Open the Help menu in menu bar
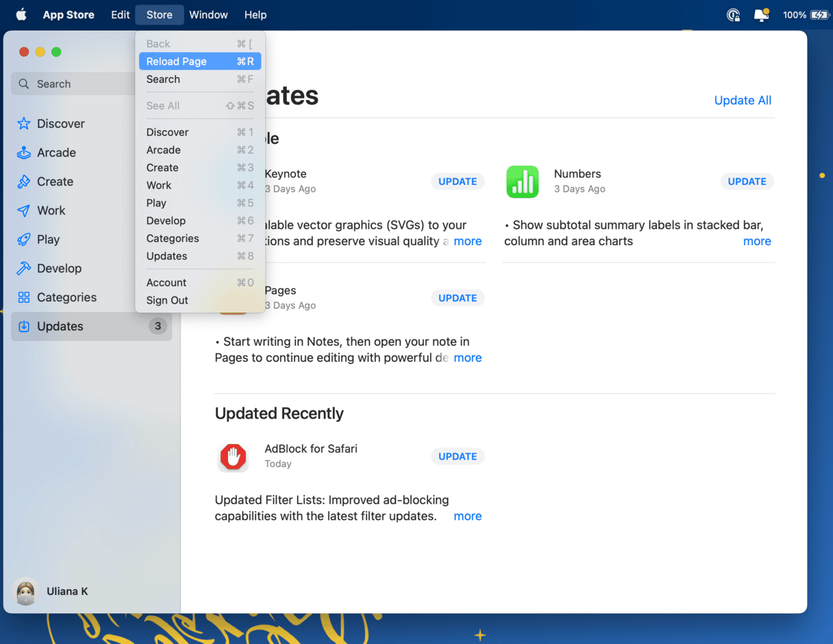This screenshot has width=833, height=644. [x=256, y=14]
